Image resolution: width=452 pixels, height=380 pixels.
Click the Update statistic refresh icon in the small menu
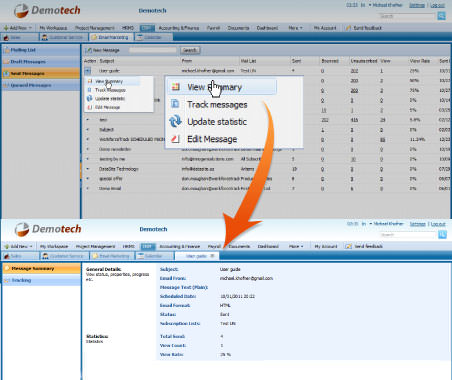[x=89, y=98]
